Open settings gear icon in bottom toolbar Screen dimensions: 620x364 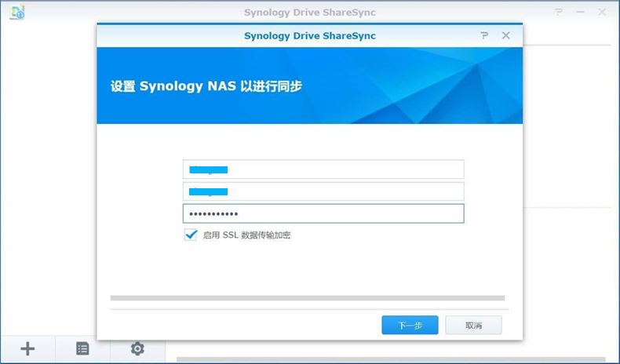[x=137, y=349]
